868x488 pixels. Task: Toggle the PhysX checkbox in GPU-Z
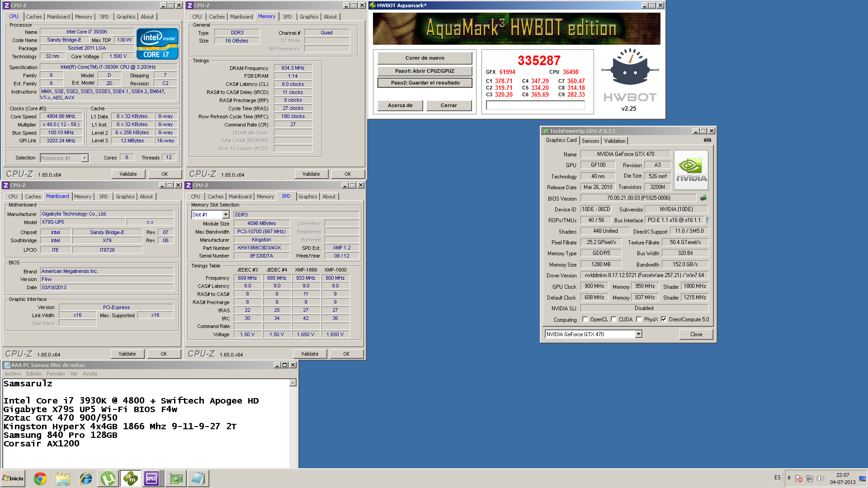coord(639,319)
